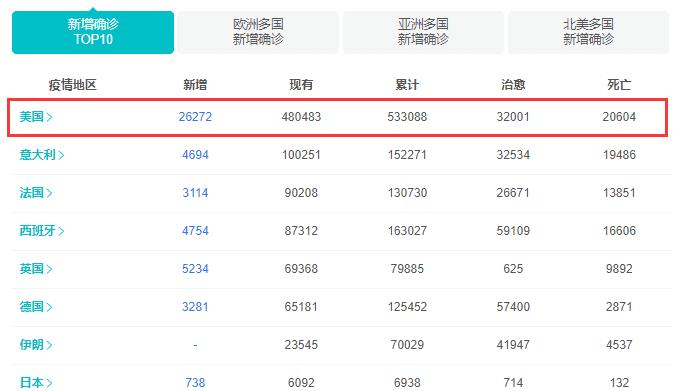Expand chevron arrow next to 意大利
Image resolution: width=679 pixels, height=391 pixels.
click(x=61, y=155)
